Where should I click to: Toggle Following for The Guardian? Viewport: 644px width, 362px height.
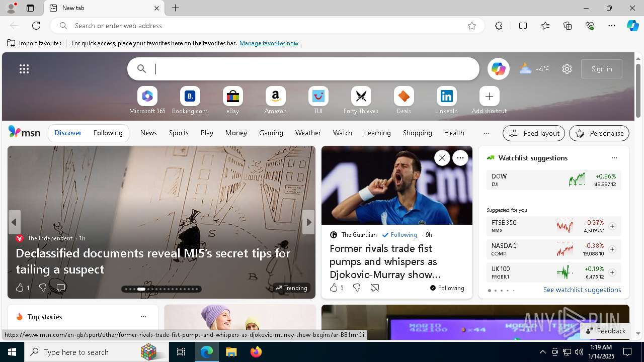point(399,235)
